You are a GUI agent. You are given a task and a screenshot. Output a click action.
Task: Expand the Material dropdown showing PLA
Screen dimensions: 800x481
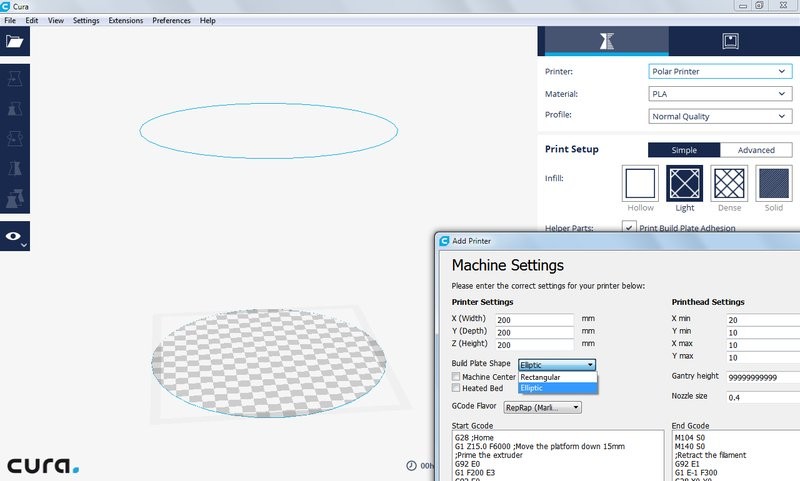pos(720,94)
